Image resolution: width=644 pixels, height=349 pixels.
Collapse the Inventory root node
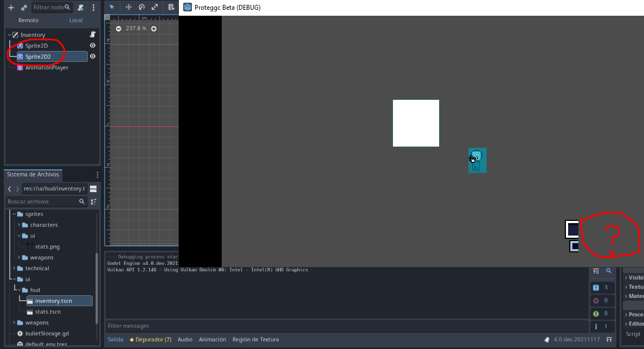(x=9, y=35)
